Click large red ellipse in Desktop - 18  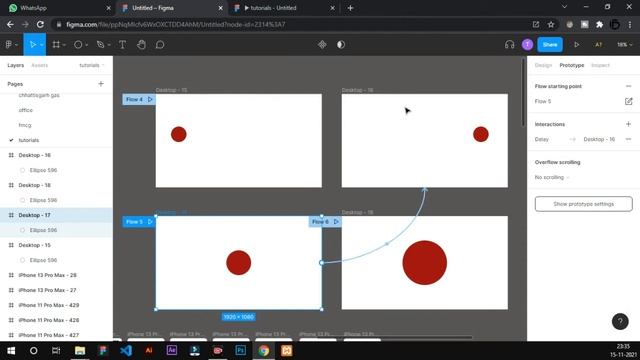click(x=424, y=262)
